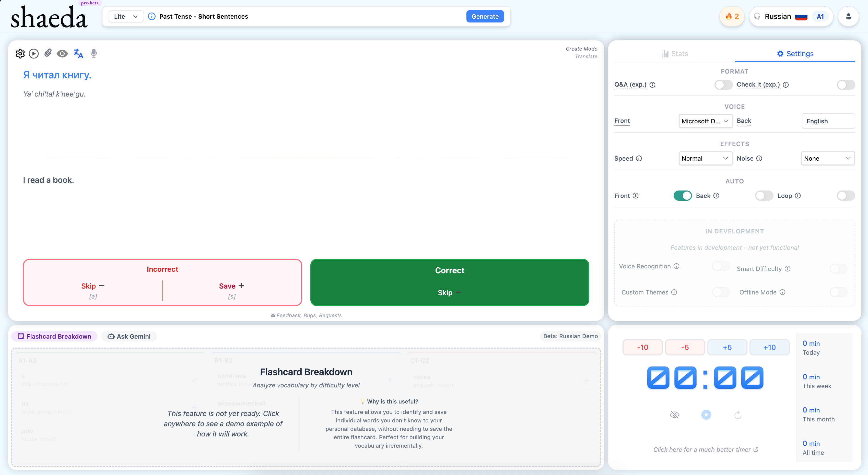The height and width of the screenshot is (475, 868).
Task: Disable the Auto Front toggle
Action: (682, 196)
